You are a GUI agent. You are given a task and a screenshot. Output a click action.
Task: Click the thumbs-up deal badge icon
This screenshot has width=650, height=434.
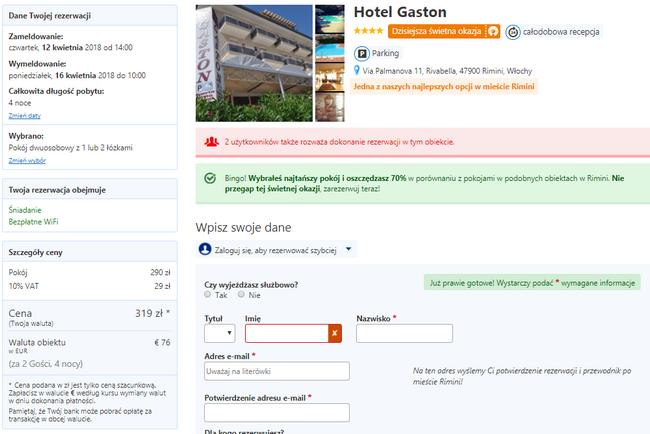tap(492, 32)
